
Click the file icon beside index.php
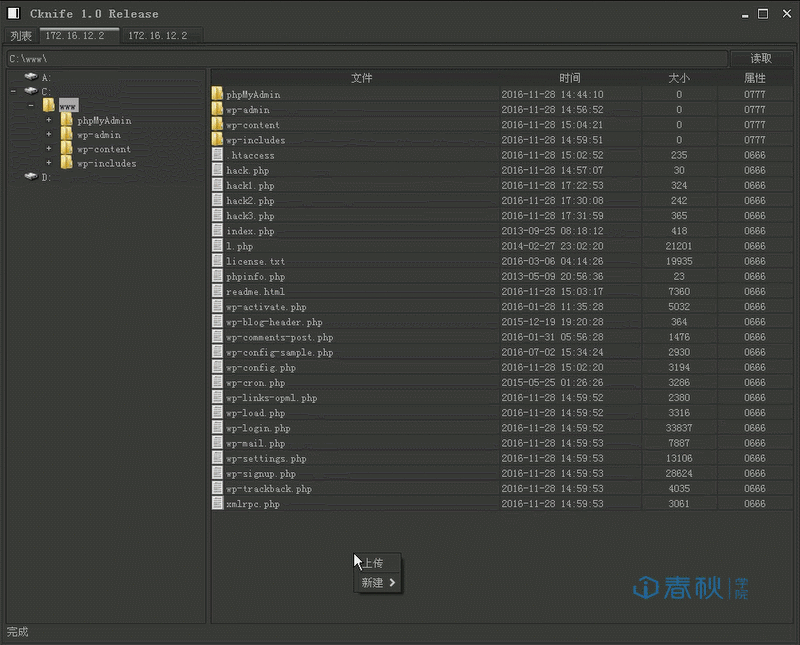pos(219,231)
